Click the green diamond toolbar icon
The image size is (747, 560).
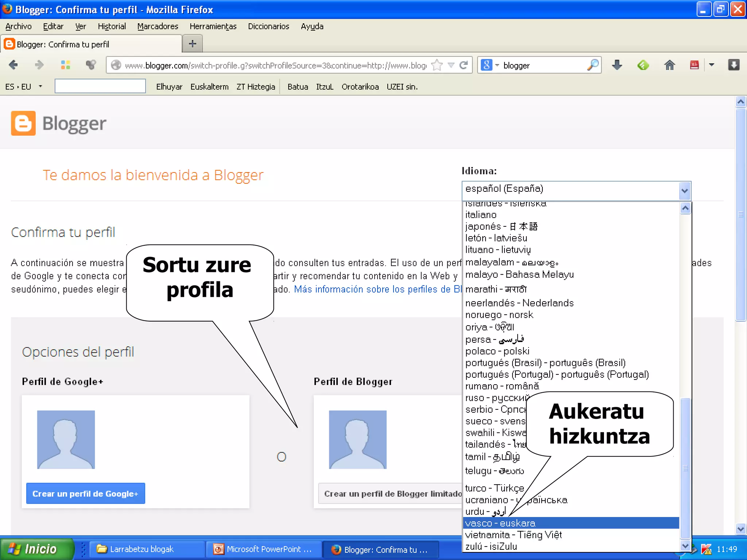pos(643,65)
